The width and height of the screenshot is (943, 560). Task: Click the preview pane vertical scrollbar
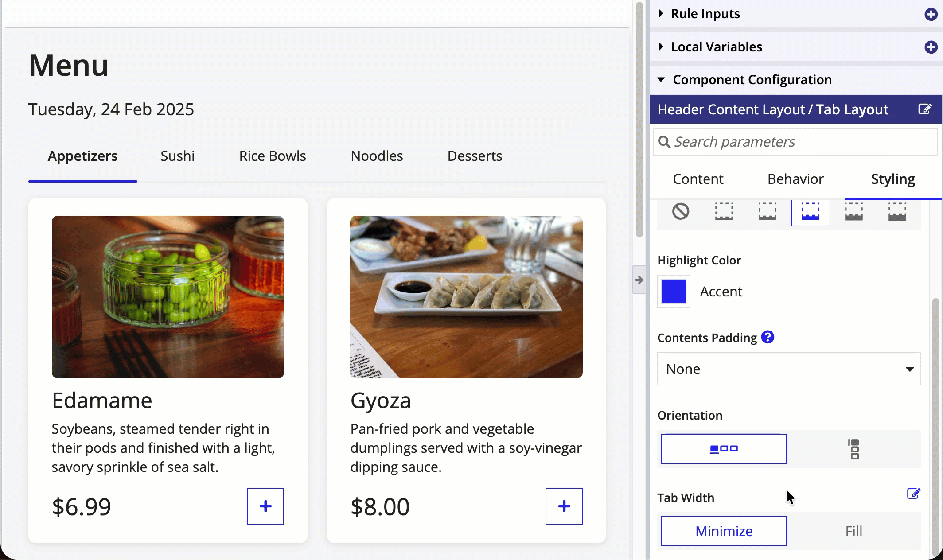coord(639,120)
